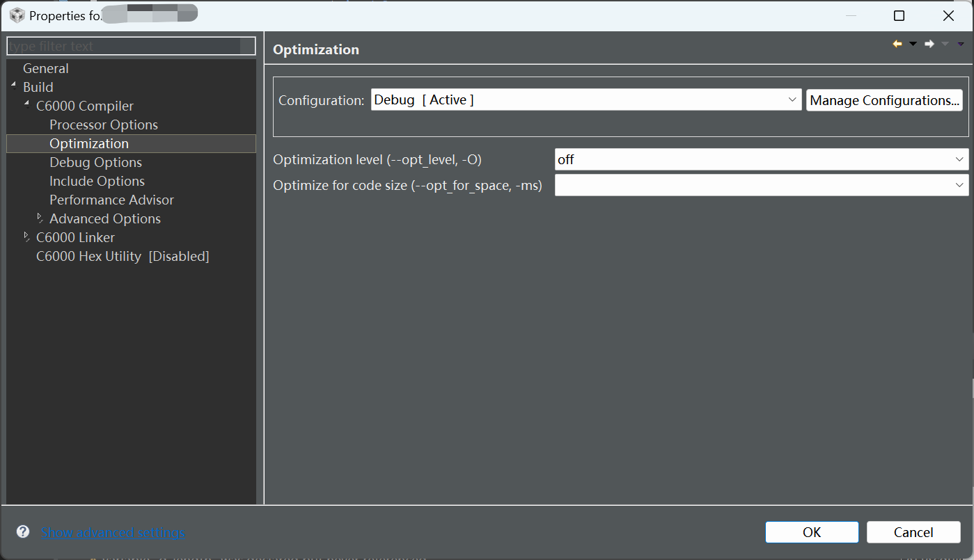Collapse the C6000 Compiler tree node

(27, 104)
